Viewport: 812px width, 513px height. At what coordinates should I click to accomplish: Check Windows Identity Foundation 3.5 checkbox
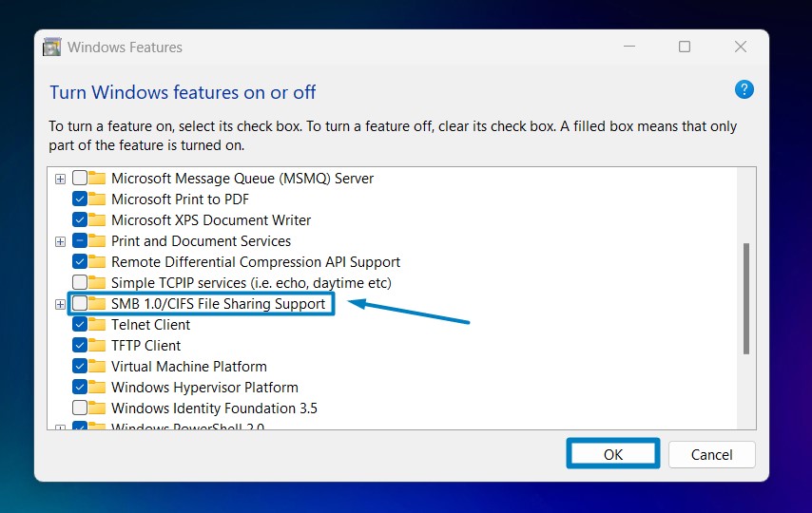[x=80, y=408]
